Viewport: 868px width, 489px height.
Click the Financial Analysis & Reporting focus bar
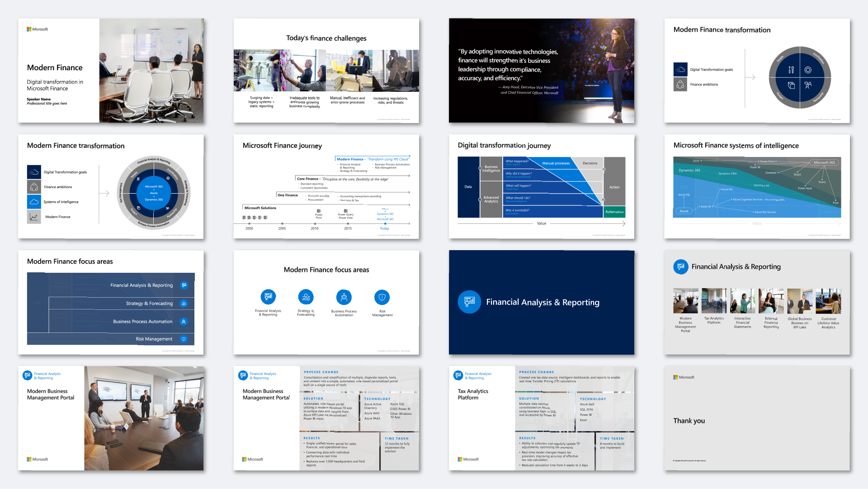tap(142, 285)
